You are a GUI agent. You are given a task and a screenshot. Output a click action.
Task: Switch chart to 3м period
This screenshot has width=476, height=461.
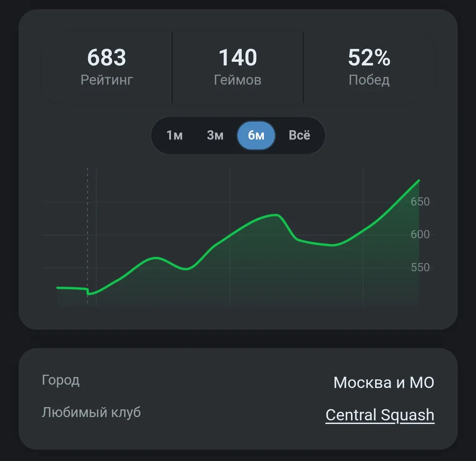(215, 136)
